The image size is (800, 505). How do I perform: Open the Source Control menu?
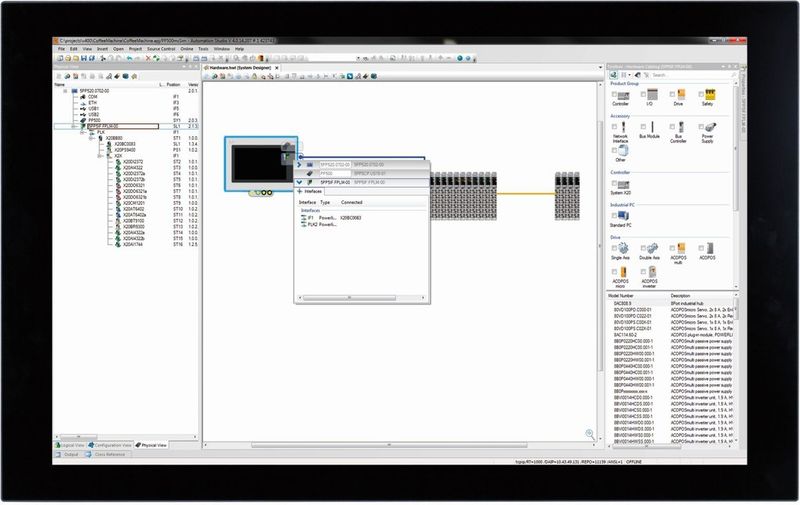(x=161, y=49)
